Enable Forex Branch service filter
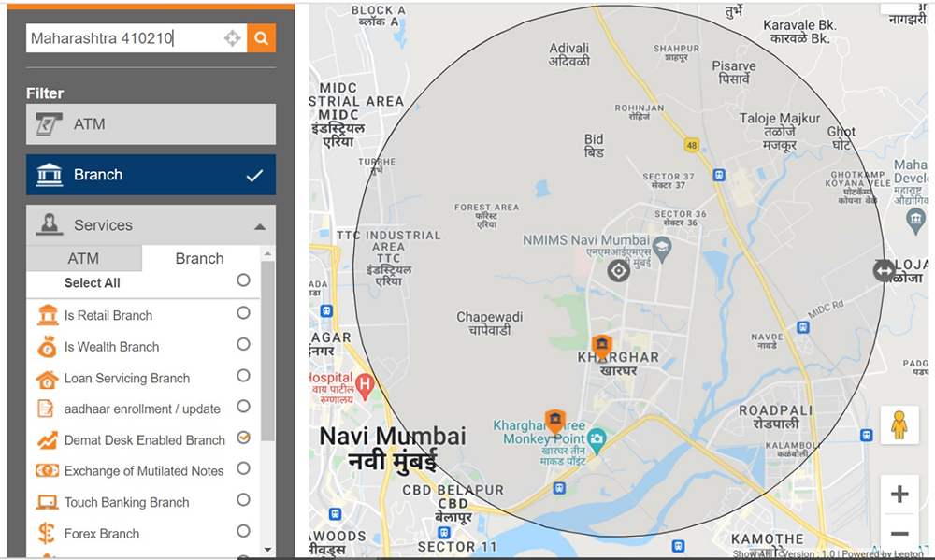Screen dimensions: 935x560 [243, 531]
